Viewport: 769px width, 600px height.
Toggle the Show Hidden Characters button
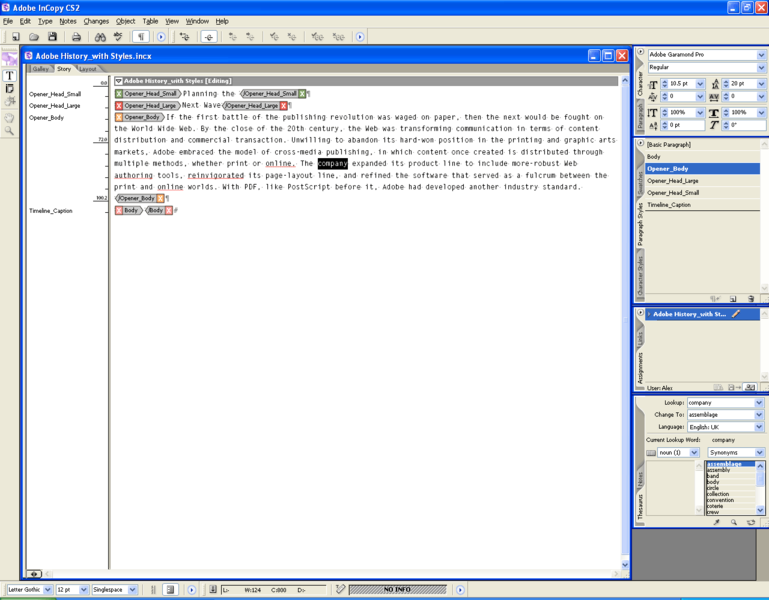(x=141, y=36)
